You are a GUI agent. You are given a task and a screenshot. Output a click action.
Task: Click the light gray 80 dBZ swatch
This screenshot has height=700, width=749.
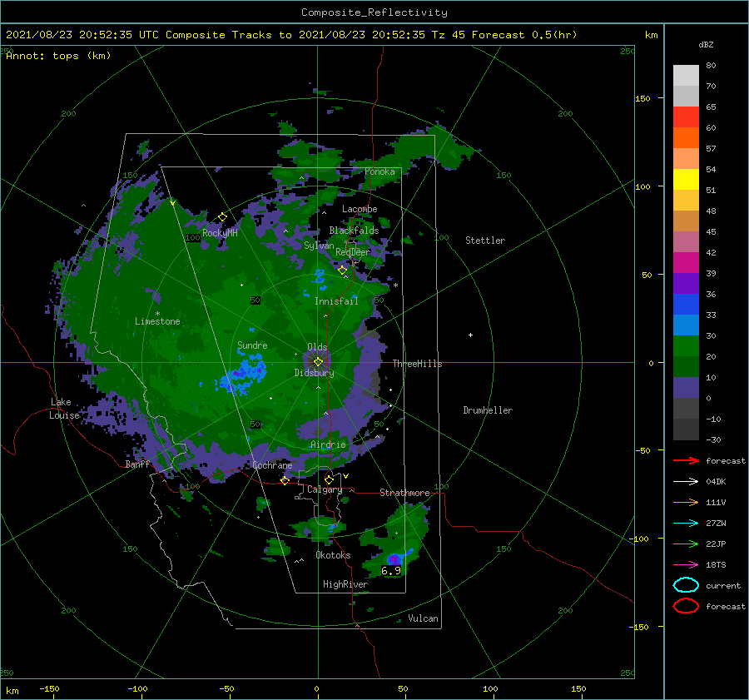(x=686, y=75)
